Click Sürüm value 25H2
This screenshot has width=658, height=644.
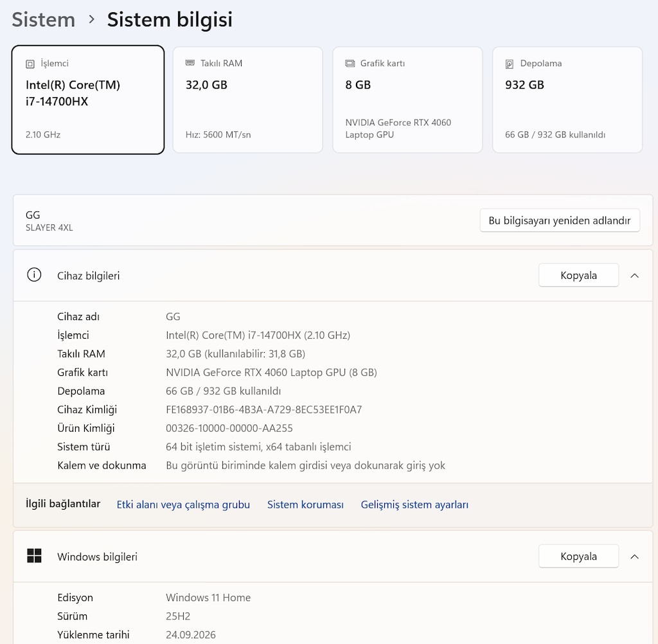(178, 616)
